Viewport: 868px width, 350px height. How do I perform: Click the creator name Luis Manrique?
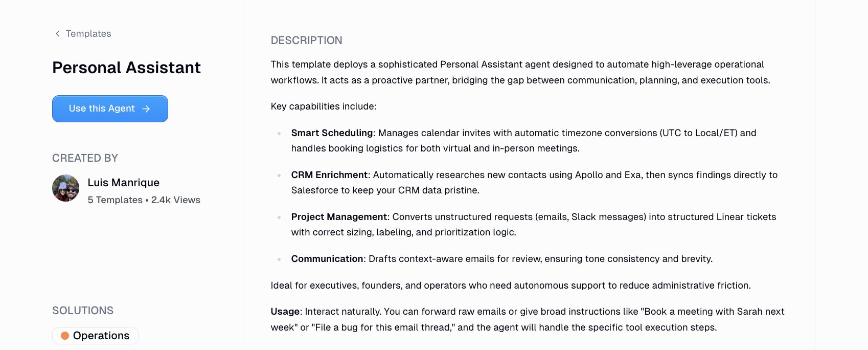[x=124, y=182]
